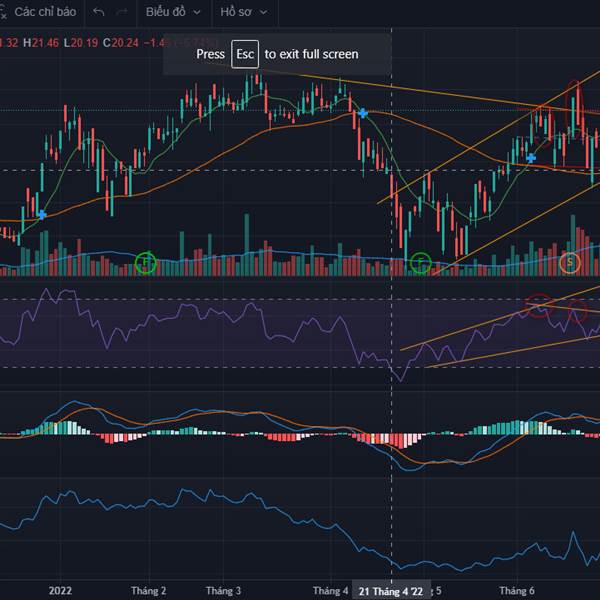Viewport: 600px width, 600px height.
Task: Select the blue plus marker on the April decline
Action: point(363,114)
